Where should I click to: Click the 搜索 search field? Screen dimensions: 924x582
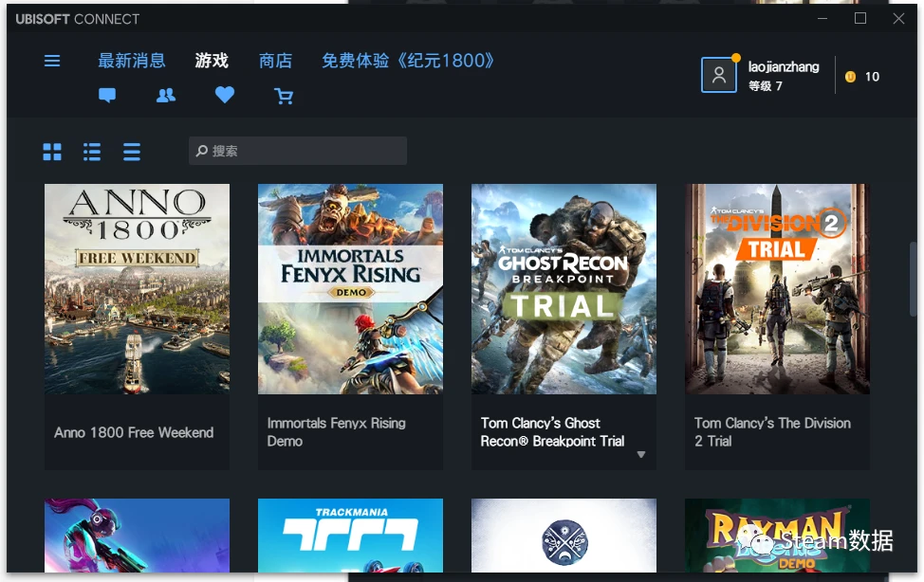[298, 151]
